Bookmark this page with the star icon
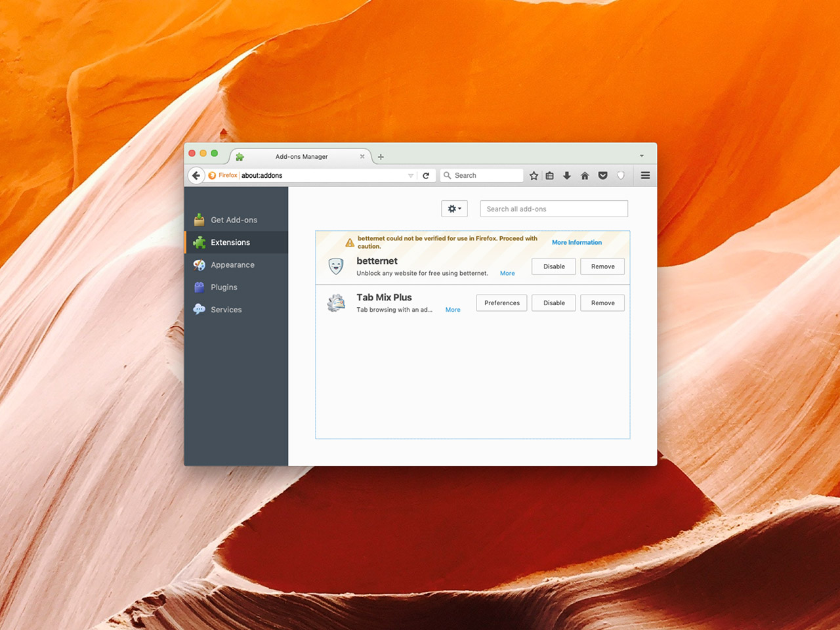Image resolution: width=840 pixels, height=630 pixels. 534,175
